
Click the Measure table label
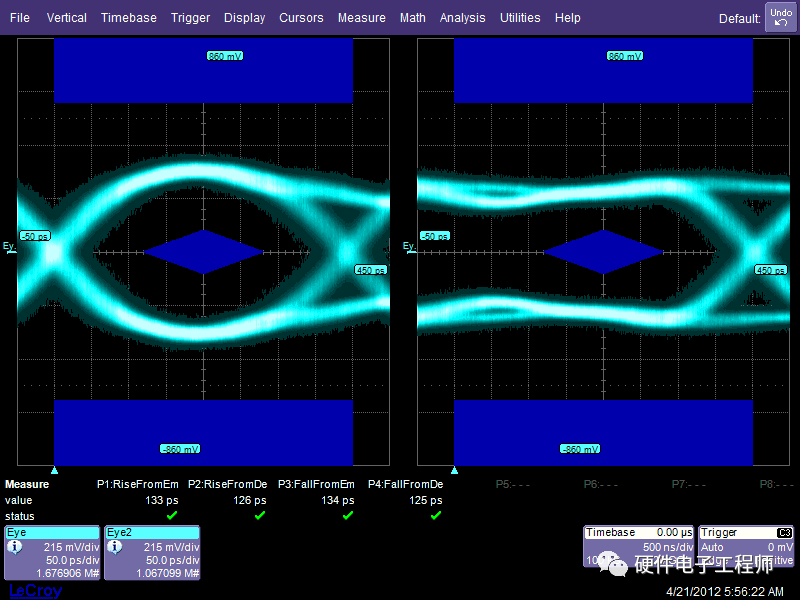(27, 484)
